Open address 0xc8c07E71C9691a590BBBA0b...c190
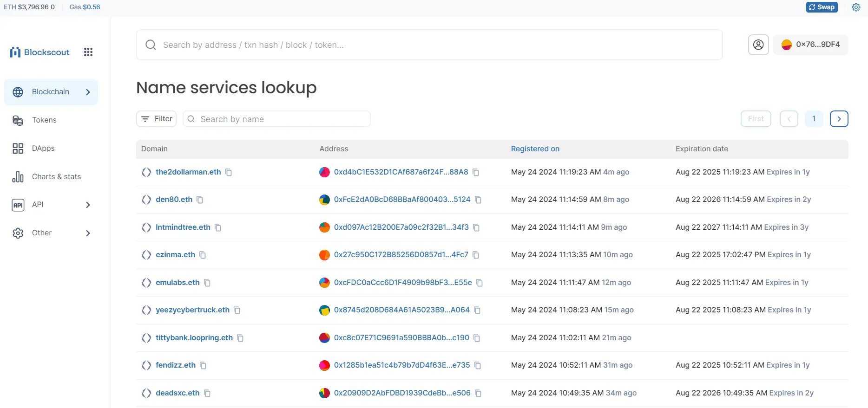 (x=401, y=337)
